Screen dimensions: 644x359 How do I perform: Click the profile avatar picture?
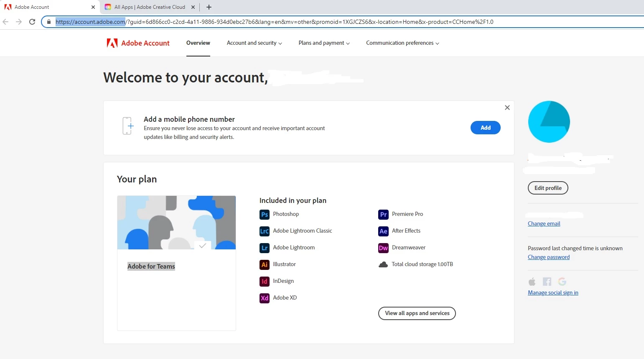tap(549, 122)
